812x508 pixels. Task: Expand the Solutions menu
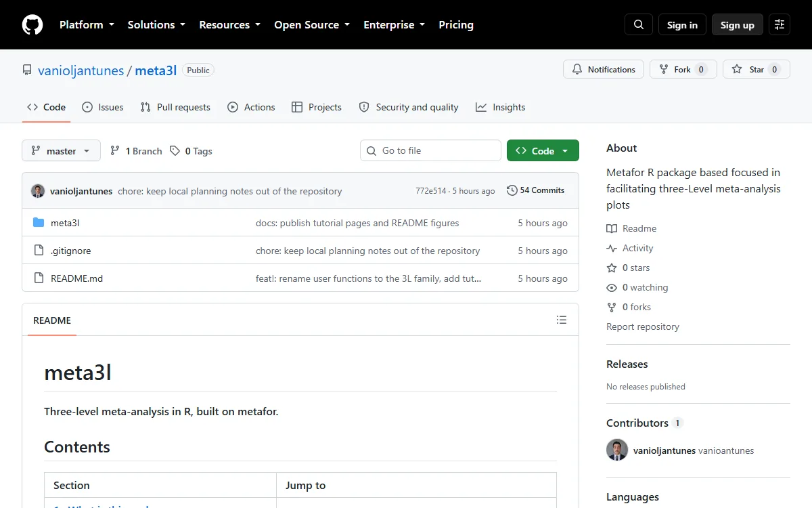(156, 24)
